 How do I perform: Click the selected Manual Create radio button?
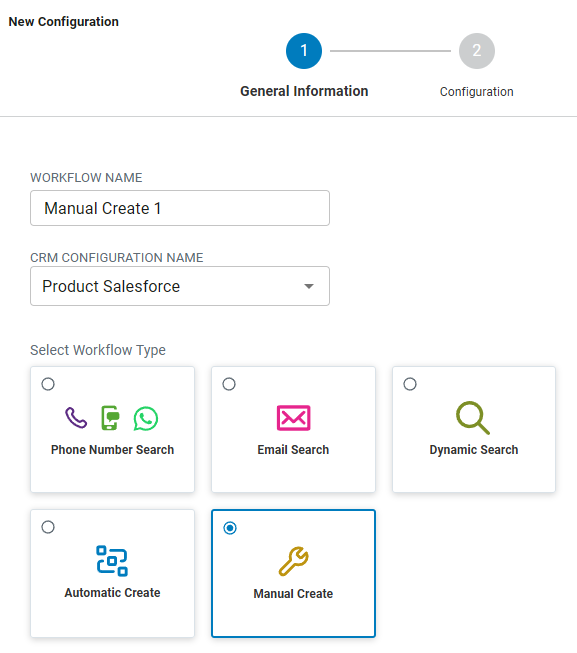tap(230, 528)
